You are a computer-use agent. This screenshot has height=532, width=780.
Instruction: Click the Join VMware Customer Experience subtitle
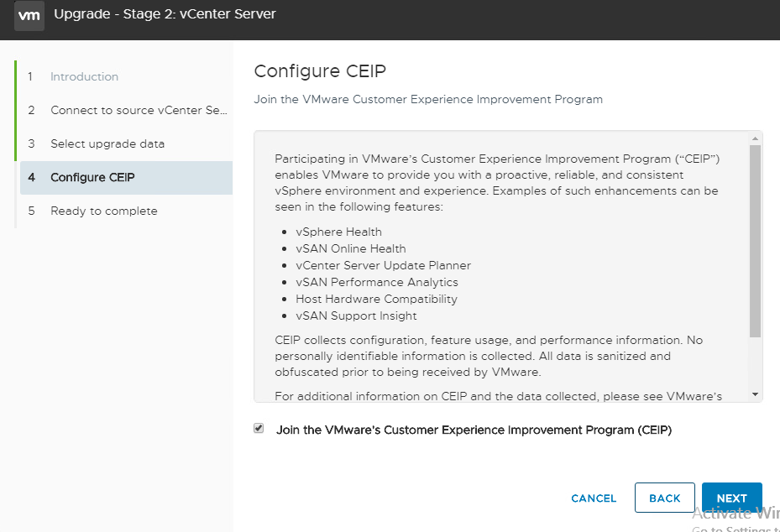[428, 100]
